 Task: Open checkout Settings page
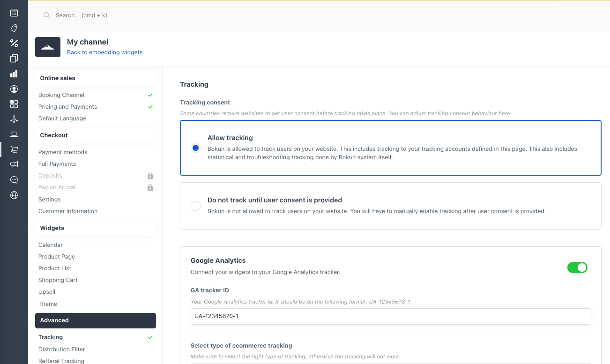pos(50,200)
